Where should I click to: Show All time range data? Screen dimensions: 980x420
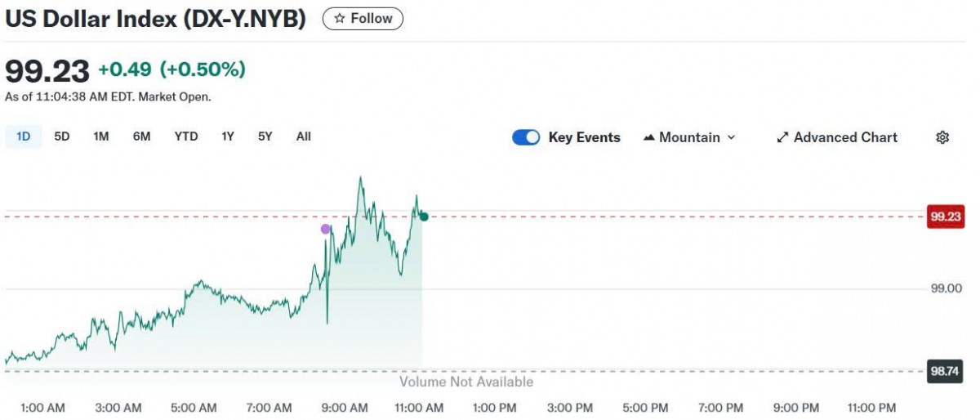pyautogui.click(x=304, y=136)
